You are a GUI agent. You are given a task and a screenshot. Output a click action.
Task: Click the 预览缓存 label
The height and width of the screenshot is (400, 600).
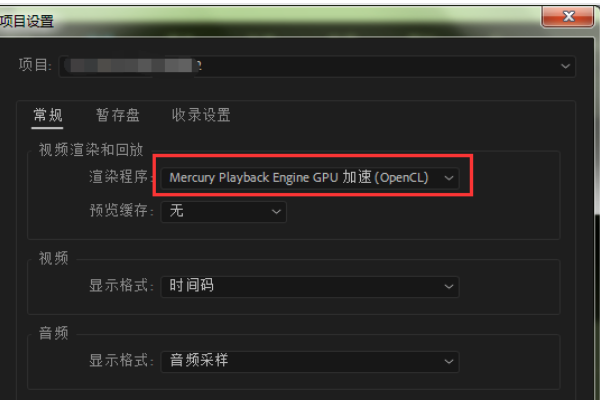pyautogui.click(x=121, y=210)
